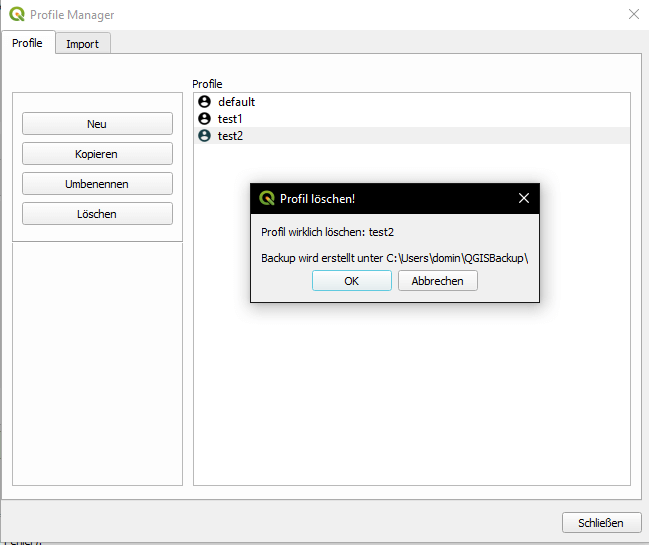This screenshot has width=649, height=545.
Task: Click the Profil löschen! dialog title text
Action: [x=317, y=199]
